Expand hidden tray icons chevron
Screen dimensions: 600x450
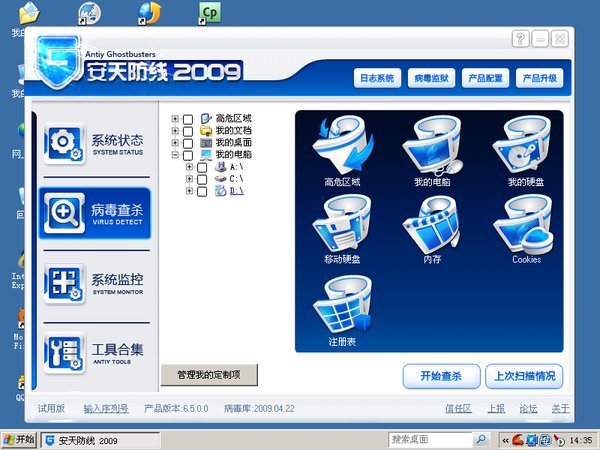(x=505, y=440)
